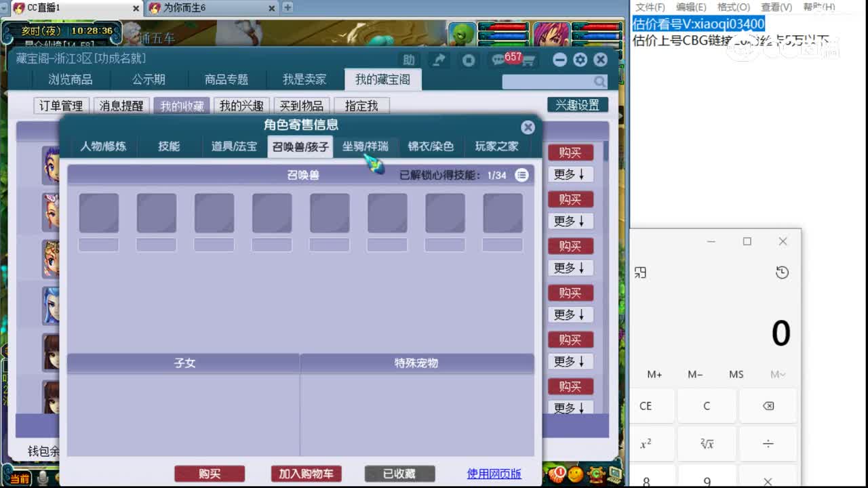Open chat messages showing 657 badge
This screenshot has width=868, height=488.
tap(500, 60)
